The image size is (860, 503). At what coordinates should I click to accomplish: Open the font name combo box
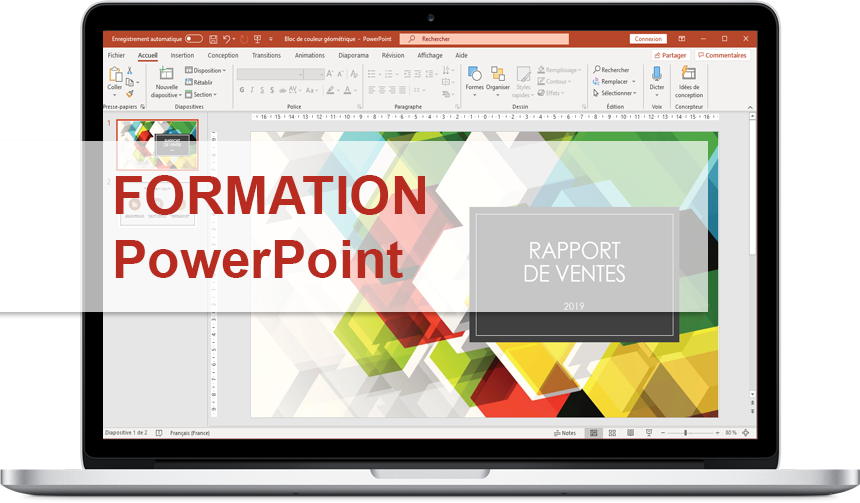(270, 74)
